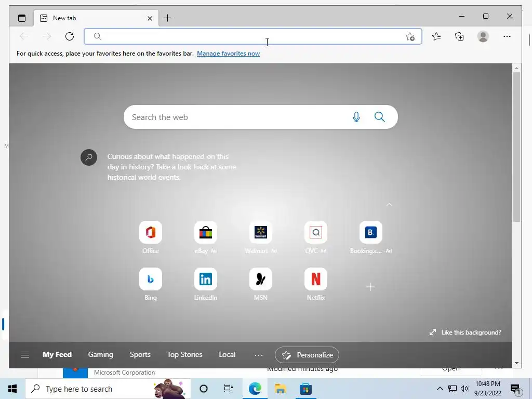Add this page to favorites star

tap(410, 37)
